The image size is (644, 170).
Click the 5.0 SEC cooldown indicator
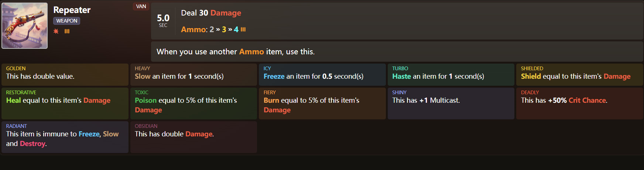pyautogui.click(x=163, y=20)
